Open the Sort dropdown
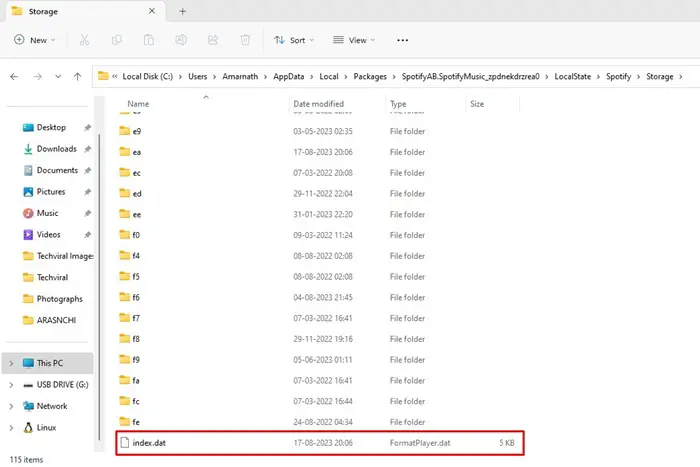This screenshot has height=467, width=700. coord(294,40)
